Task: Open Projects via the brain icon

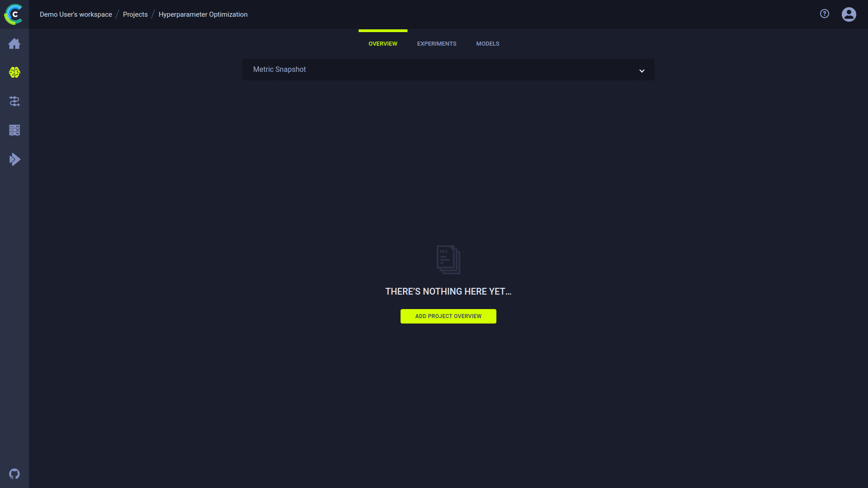Action: click(14, 72)
